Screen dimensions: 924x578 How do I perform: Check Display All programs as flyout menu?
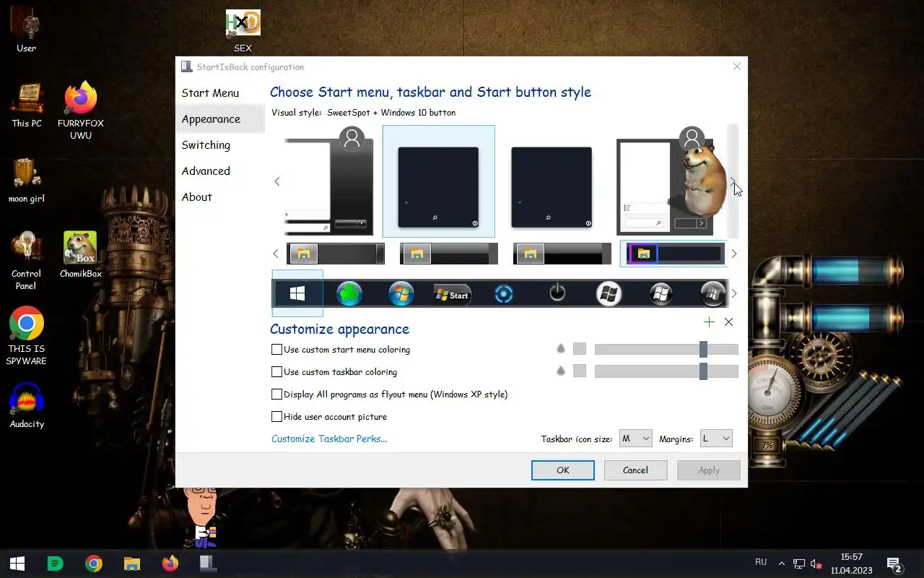point(276,394)
